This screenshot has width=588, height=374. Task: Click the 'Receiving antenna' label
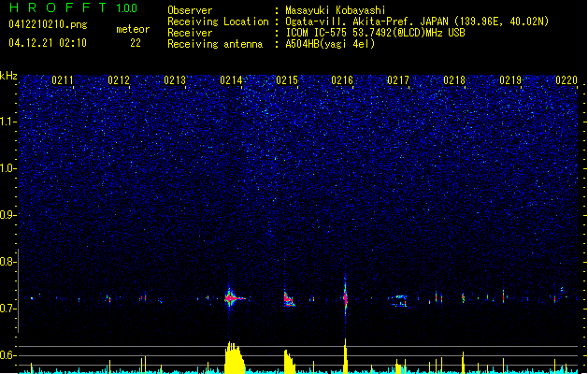coord(215,44)
